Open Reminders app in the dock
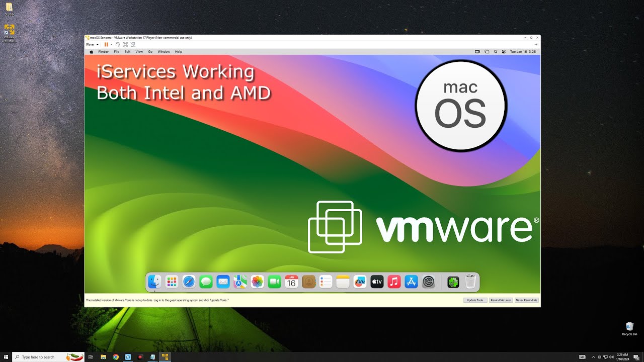 (x=326, y=282)
